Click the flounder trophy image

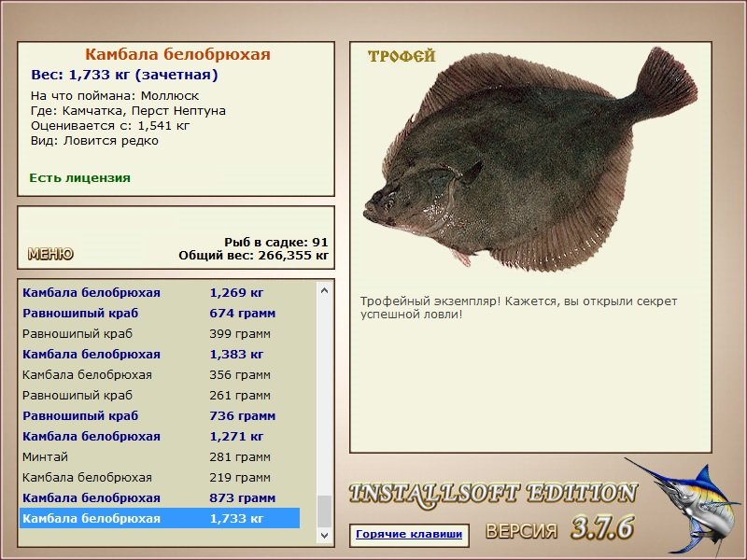click(x=529, y=161)
